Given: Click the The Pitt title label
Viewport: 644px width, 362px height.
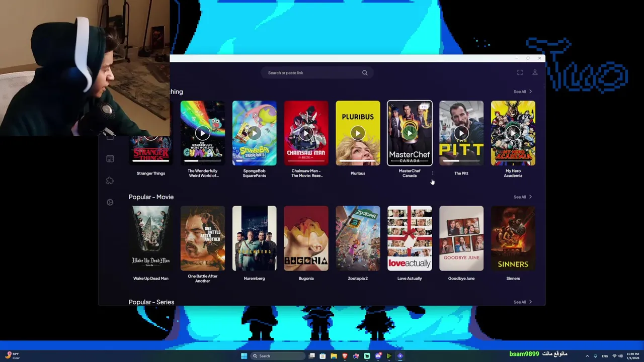Looking at the screenshot, I should click(461, 173).
